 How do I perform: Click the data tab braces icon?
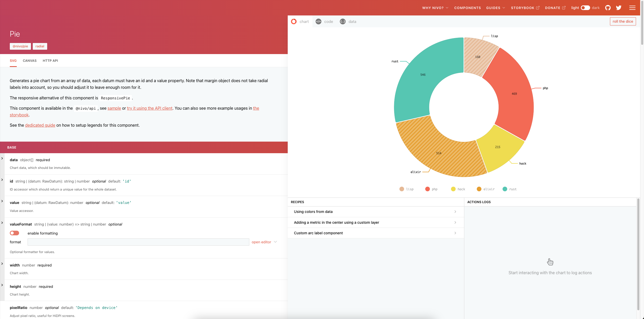343,22
